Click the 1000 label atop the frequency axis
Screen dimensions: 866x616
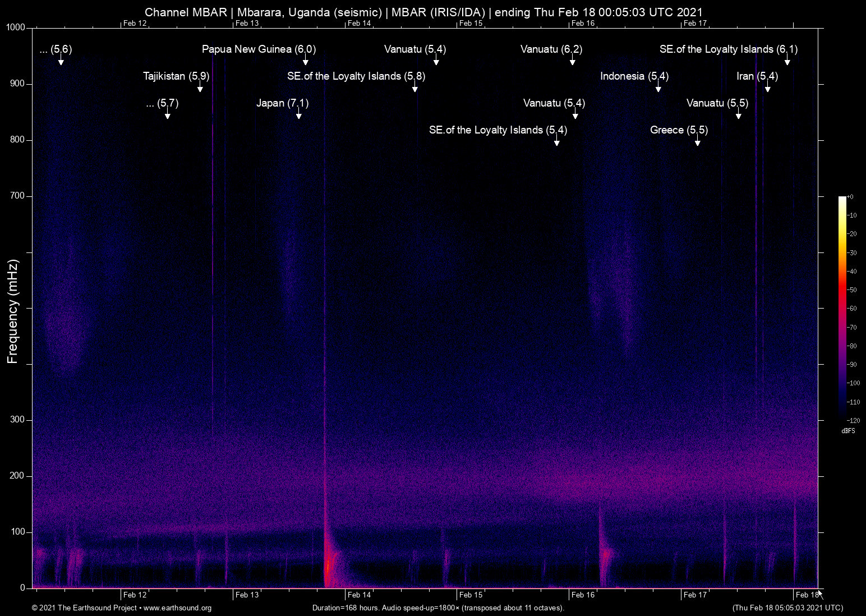(15, 27)
